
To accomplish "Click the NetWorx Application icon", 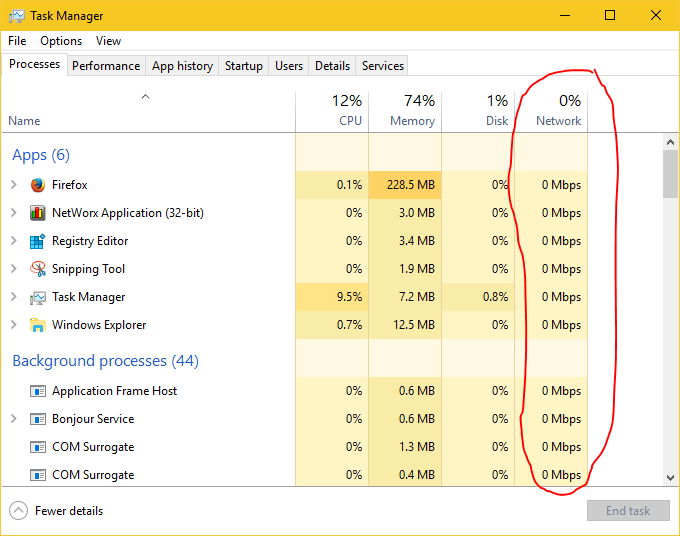I will [x=38, y=213].
